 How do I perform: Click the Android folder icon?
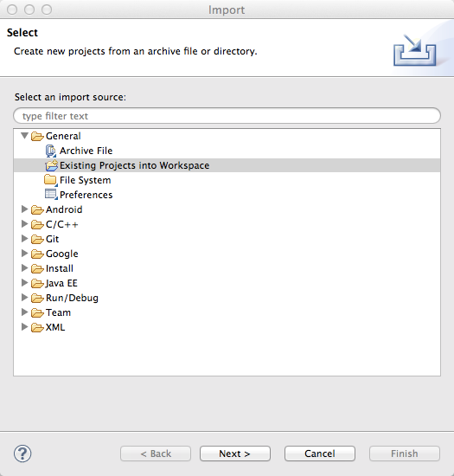click(37, 209)
